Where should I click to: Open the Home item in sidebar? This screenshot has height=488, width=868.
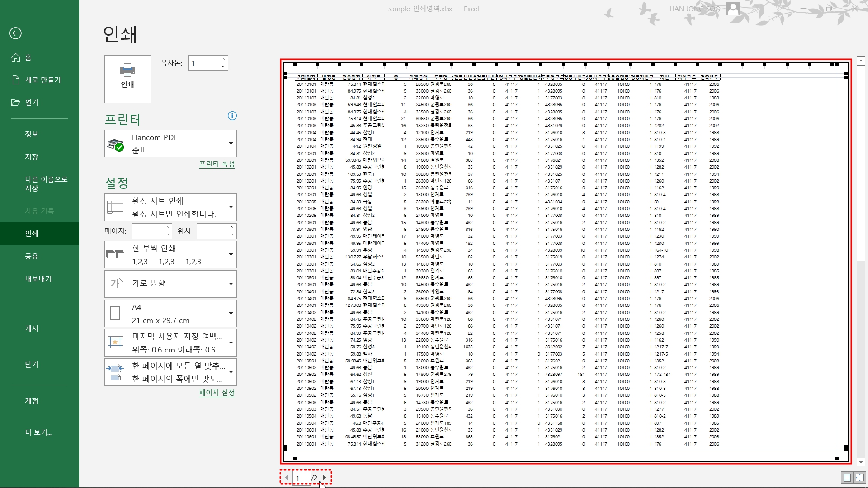(28, 57)
